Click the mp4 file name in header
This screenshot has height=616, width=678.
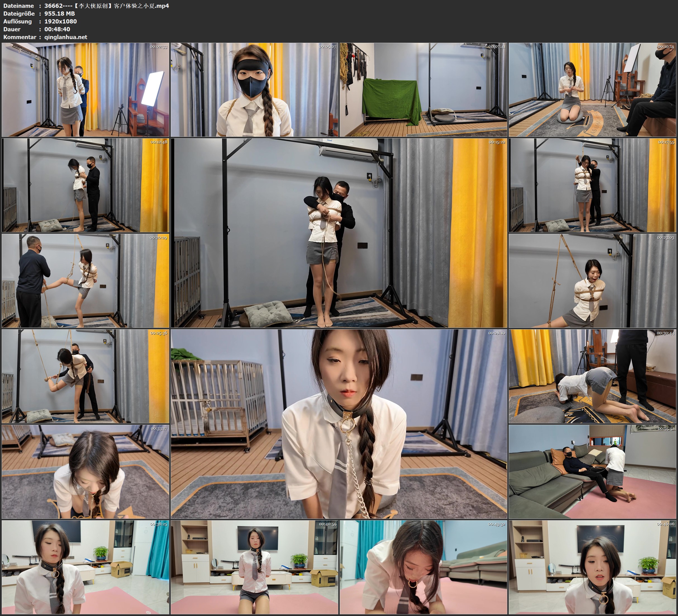pos(107,6)
